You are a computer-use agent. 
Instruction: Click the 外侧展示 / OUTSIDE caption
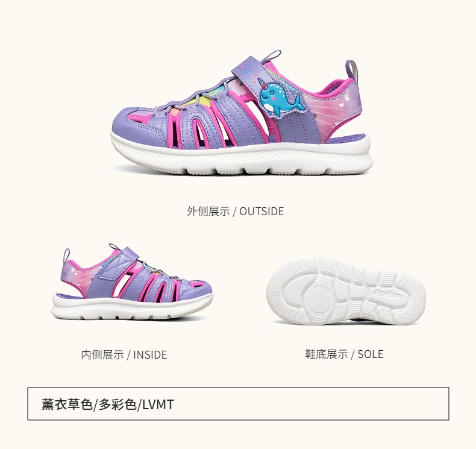pyautogui.click(x=235, y=212)
